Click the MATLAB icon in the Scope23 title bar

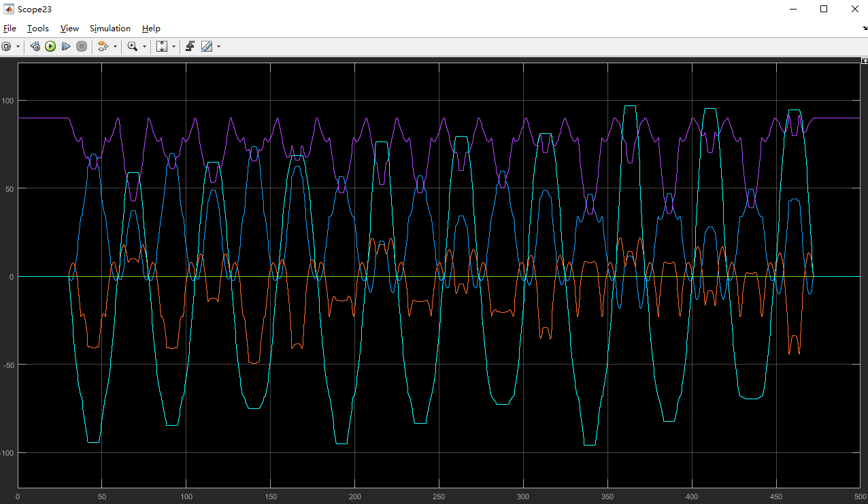click(x=9, y=10)
